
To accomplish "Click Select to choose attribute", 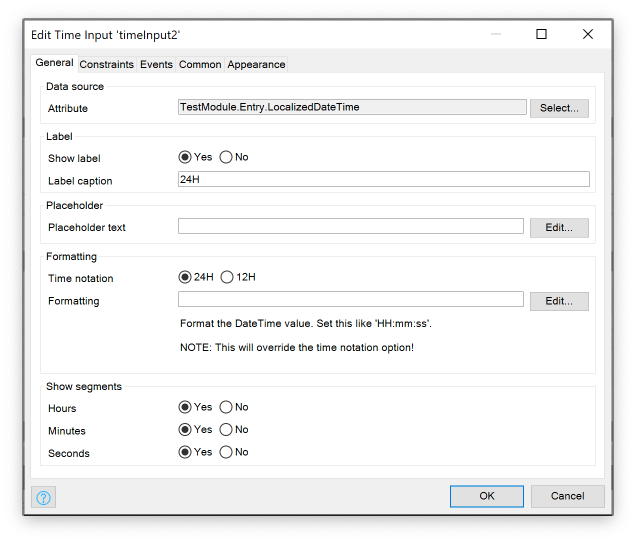I will tap(559, 108).
